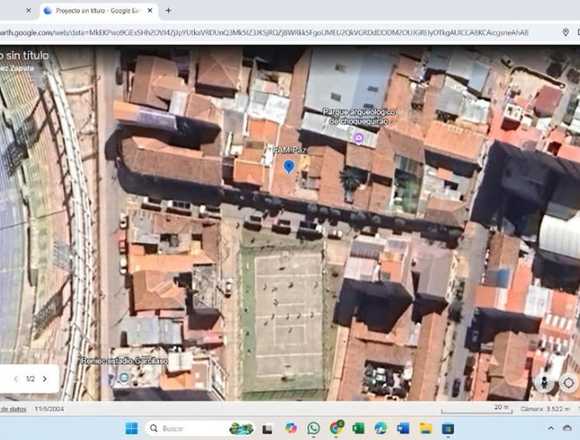This screenshot has height=440, width=580.
Task: Click the stadium place label at bottom left
Action: [x=124, y=361]
